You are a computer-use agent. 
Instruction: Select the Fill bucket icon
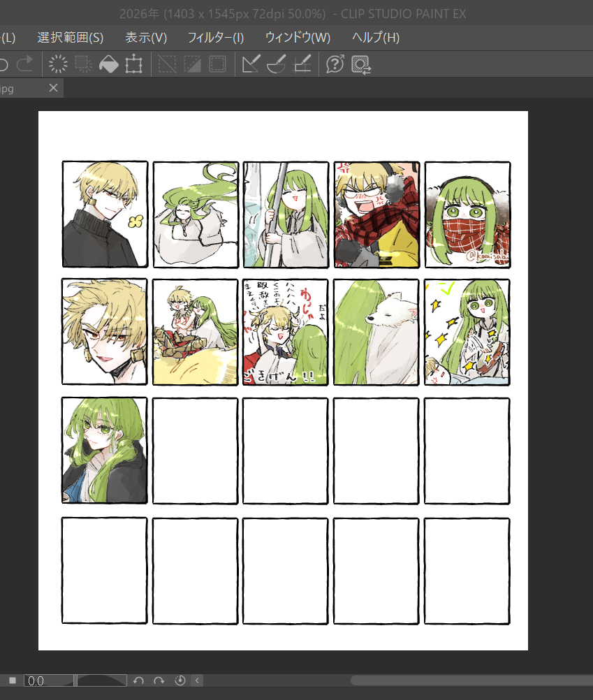click(x=109, y=65)
